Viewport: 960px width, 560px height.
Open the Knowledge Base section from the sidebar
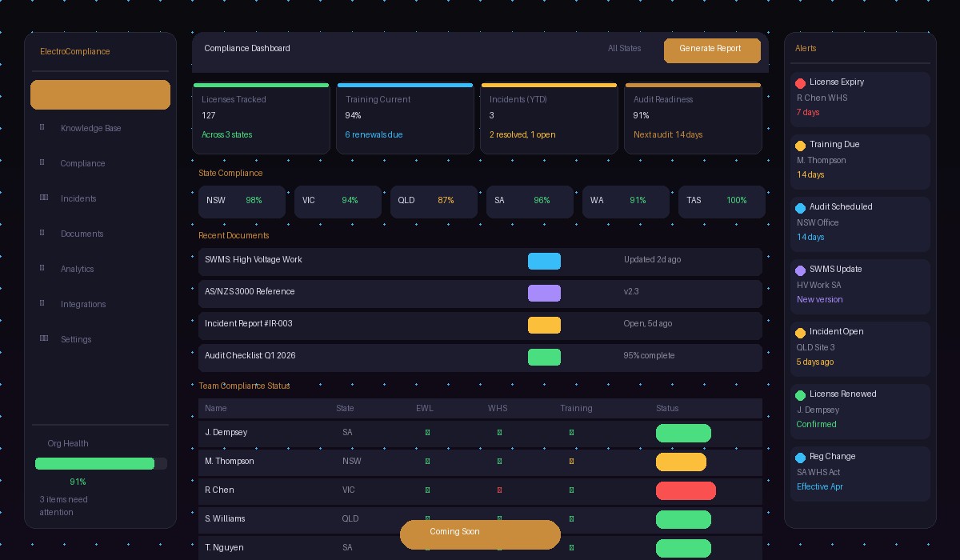42,128
